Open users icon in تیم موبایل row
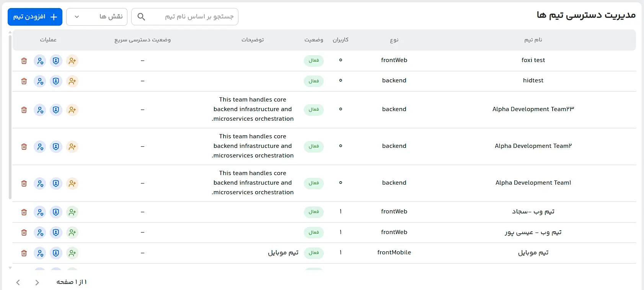644x290 pixels. point(40,253)
